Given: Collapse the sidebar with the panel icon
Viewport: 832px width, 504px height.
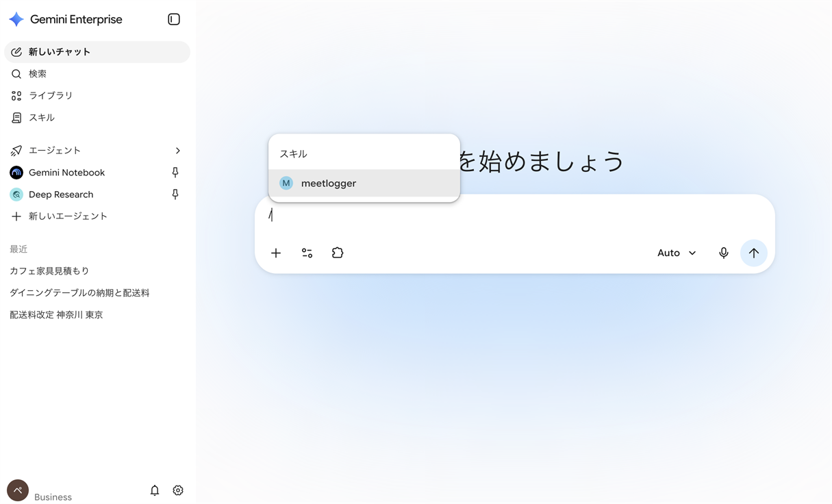Looking at the screenshot, I should coord(174,19).
